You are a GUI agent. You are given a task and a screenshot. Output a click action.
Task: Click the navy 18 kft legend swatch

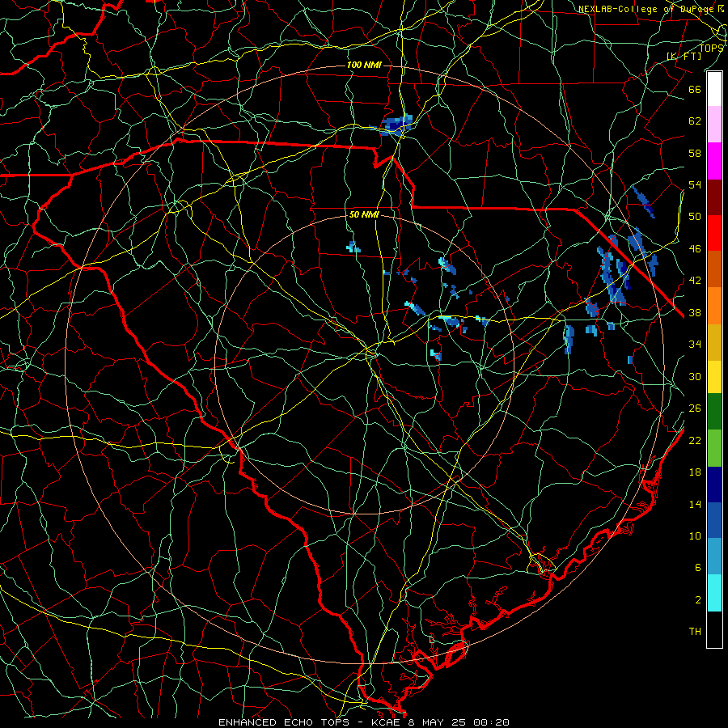pos(714,485)
